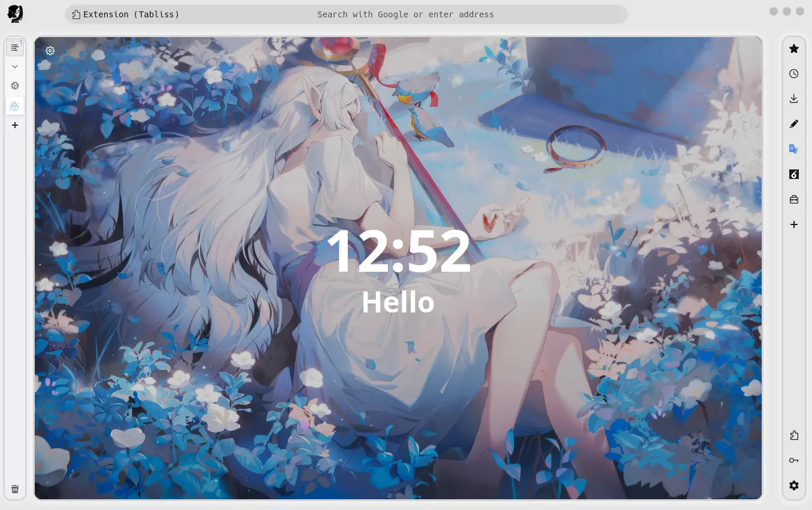Viewport: 812px width, 510px height.
Task: Toggle the tab list panel at top left
Action: point(14,47)
